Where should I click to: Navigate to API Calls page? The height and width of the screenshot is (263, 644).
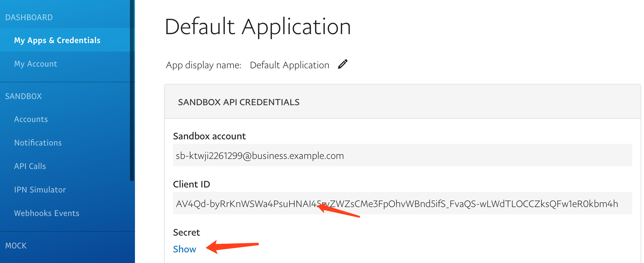[30, 166]
